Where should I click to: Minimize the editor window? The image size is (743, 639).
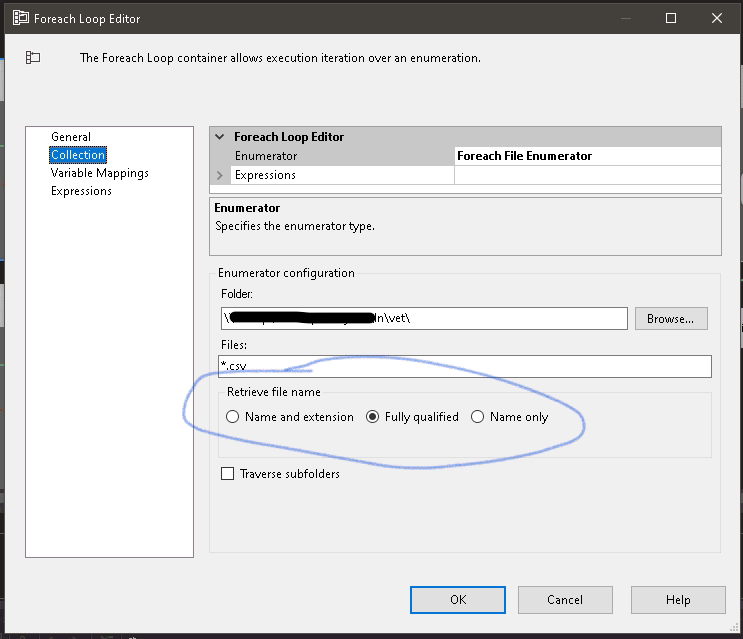[625, 18]
